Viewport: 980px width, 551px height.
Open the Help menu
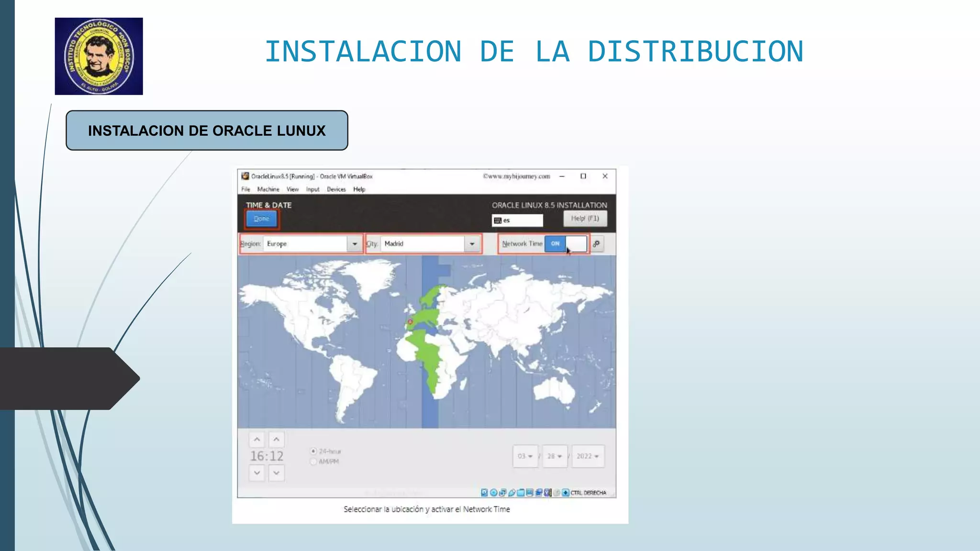pyautogui.click(x=359, y=189)
